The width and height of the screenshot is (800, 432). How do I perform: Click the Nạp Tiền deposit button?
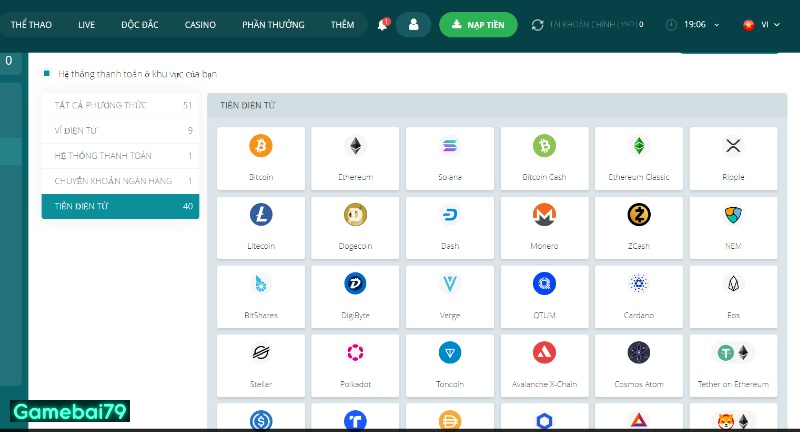click(x=478, y=24)
